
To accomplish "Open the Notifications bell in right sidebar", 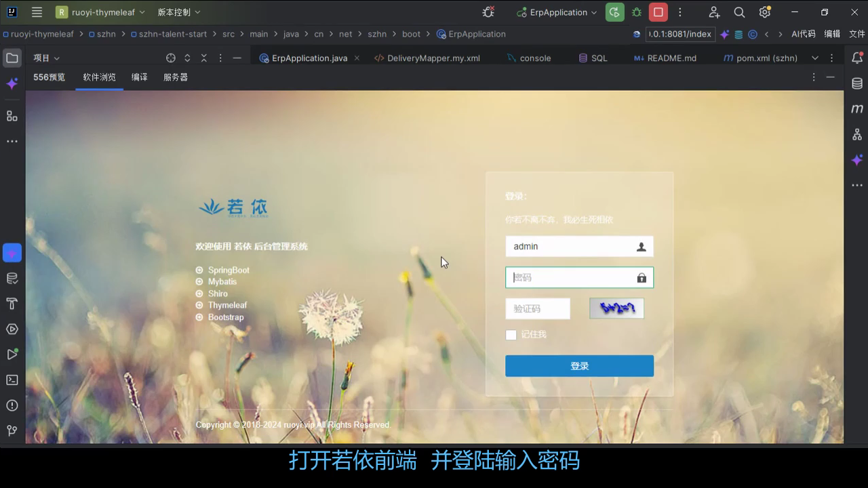I will pos(857,58).
